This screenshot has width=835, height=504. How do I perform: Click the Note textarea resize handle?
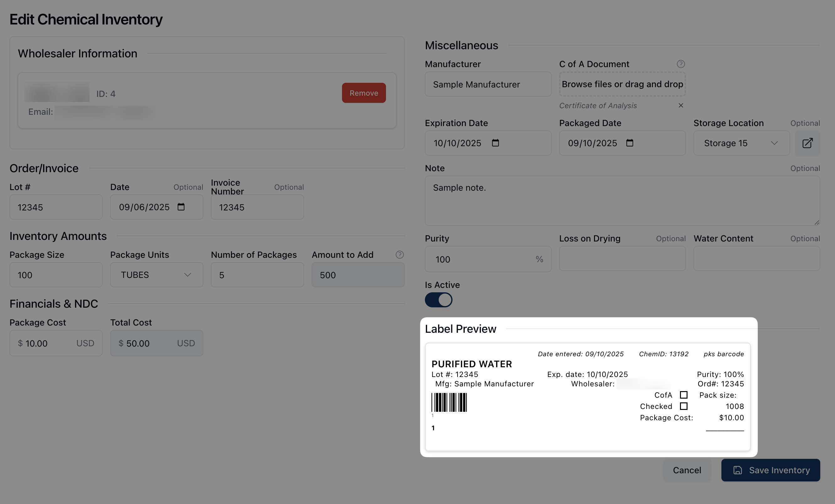817,223
